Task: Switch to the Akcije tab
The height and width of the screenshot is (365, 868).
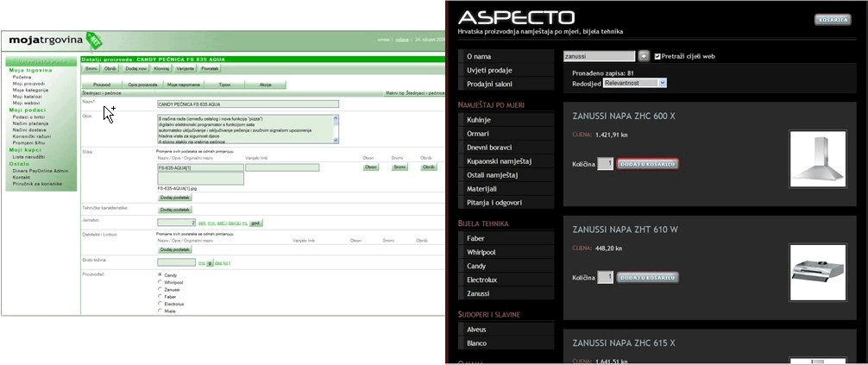Action: coord(266,85)
